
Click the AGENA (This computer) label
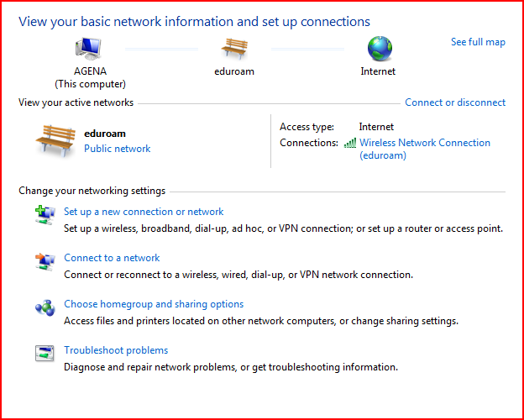[x=90, y=78]
